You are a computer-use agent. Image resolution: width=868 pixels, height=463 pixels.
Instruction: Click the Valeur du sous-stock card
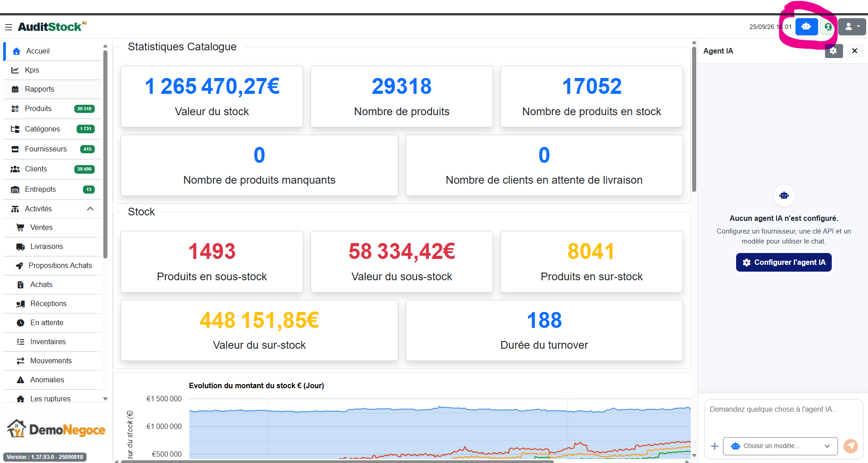(402, 262)
